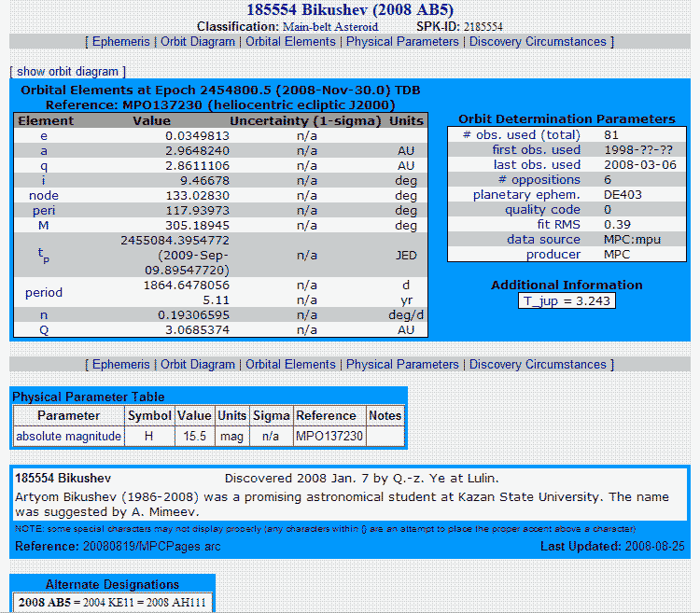
Task: Click the 'period' element label
Action: pos(44,292)
